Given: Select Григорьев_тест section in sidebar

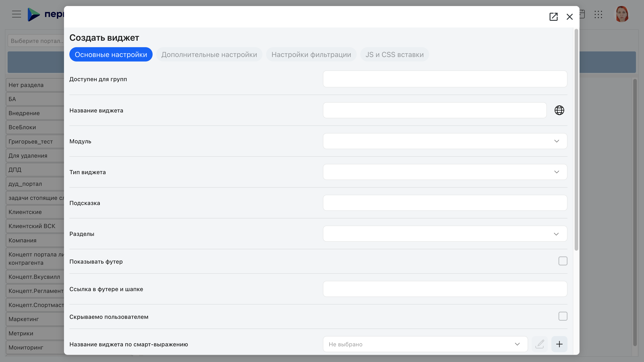Looking at the screenshot, I should coord(35,141).
